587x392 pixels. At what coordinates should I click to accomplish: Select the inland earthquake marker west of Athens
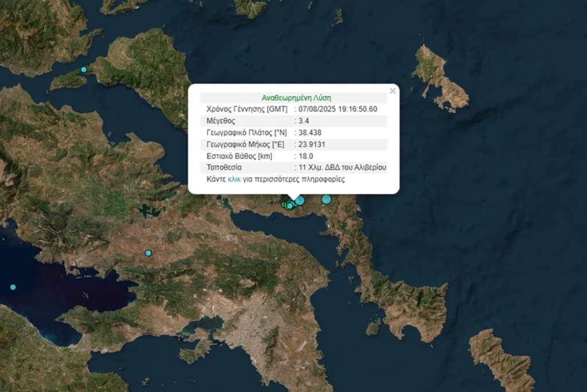pos(148,253)
